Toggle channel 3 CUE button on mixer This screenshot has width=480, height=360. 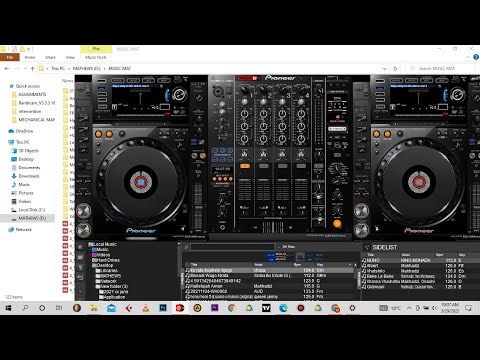tap(282, 166)
